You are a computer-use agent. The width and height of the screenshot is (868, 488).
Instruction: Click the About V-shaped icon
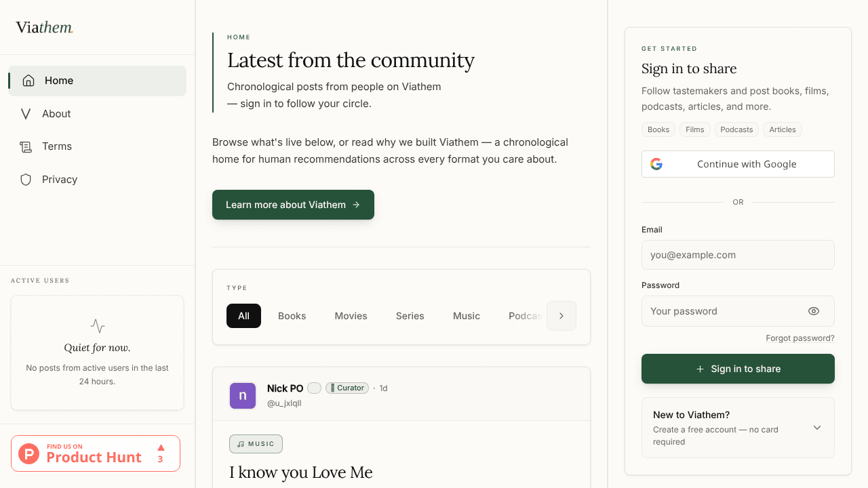coord(26,114)
